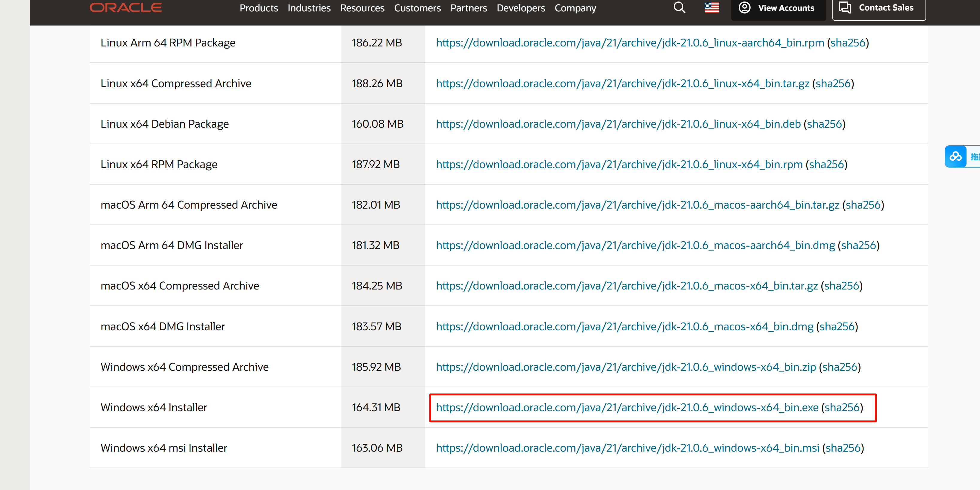Download the linux-x64_bin.deb package
This screenshot has height=490, width=980.
(x=618, y=124)
